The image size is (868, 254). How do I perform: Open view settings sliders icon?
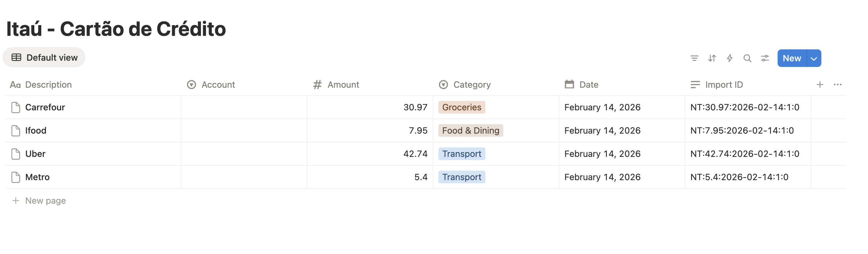point(765,58)
